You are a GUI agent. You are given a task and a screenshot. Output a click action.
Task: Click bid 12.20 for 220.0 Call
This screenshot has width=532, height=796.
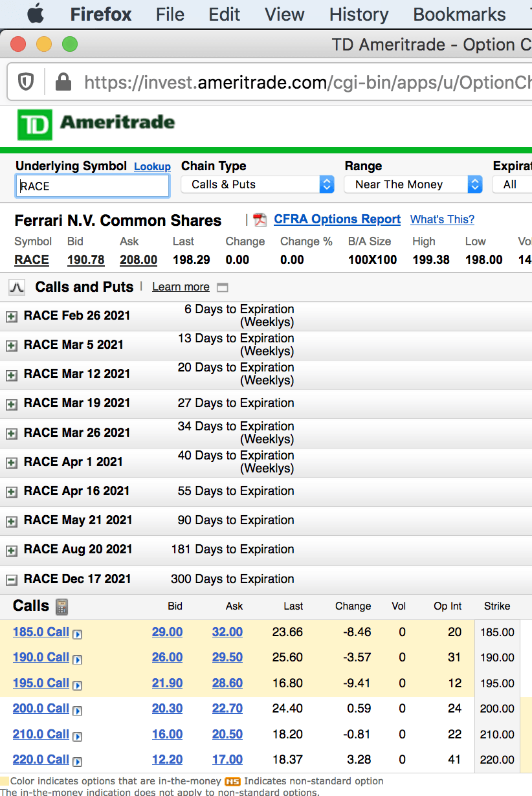click(167, 760)
